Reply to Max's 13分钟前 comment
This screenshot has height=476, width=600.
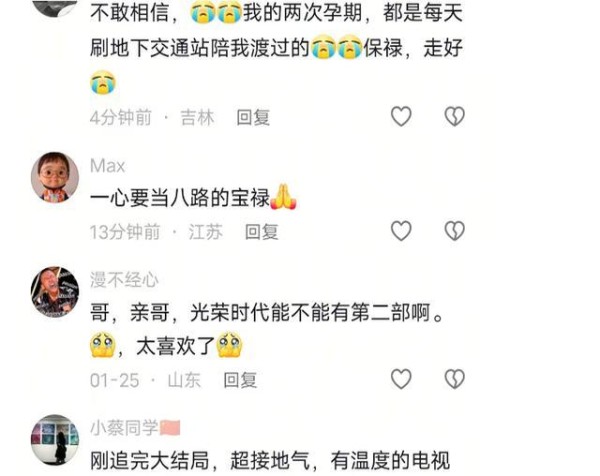(262, 232)
